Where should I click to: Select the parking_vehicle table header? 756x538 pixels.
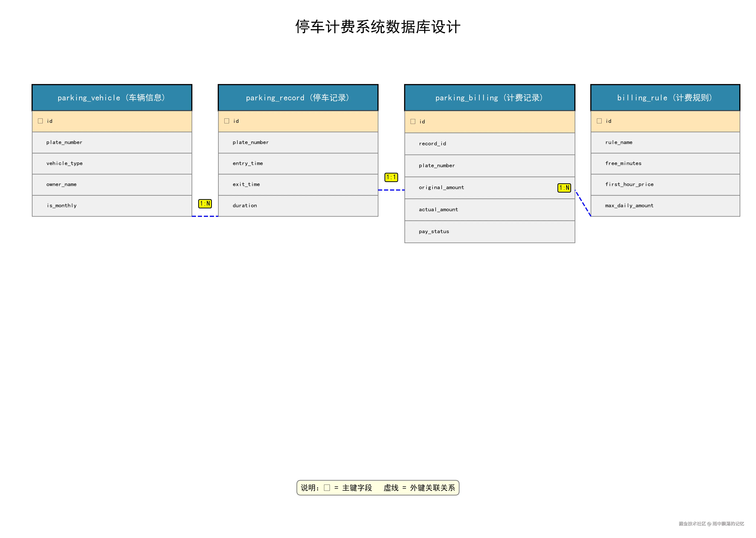pyautogui.click(x=112, y=98)
